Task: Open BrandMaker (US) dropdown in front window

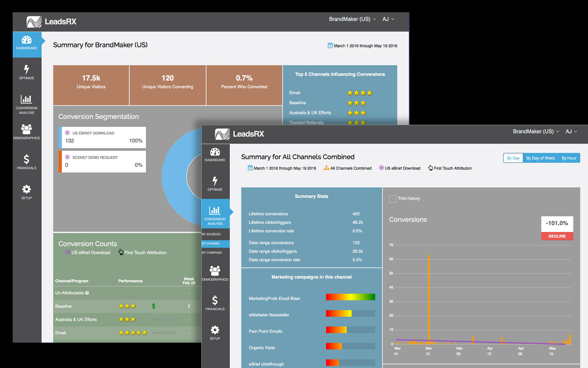Action: coord(536,131)
